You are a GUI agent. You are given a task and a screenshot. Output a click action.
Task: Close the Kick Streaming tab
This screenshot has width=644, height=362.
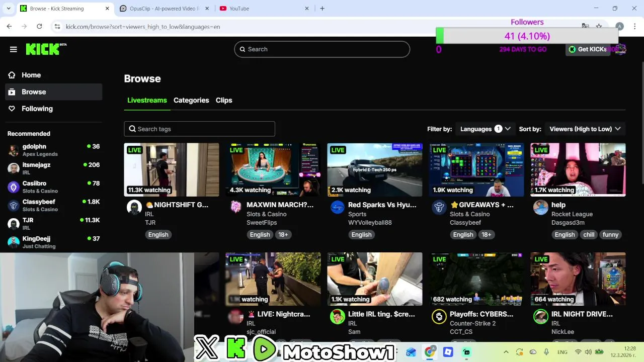107,9
